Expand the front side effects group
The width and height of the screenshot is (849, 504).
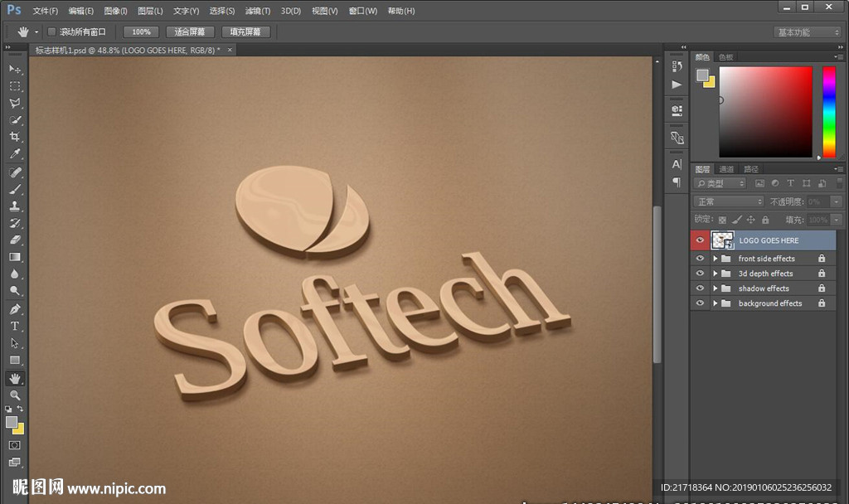pos(716,259)
